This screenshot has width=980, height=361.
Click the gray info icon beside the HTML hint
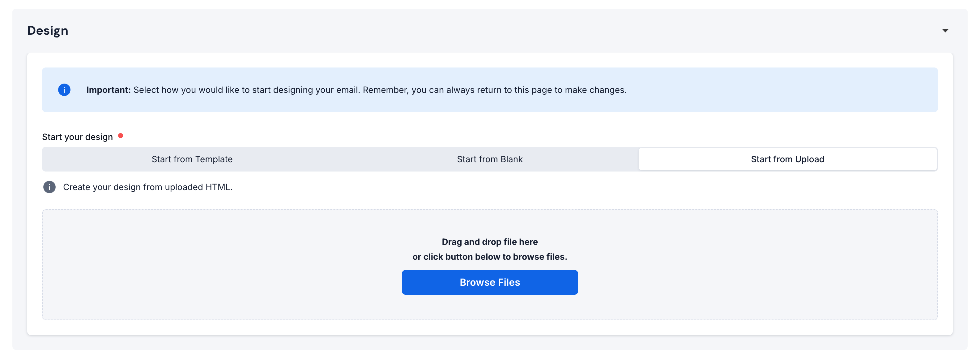(49, 187)
